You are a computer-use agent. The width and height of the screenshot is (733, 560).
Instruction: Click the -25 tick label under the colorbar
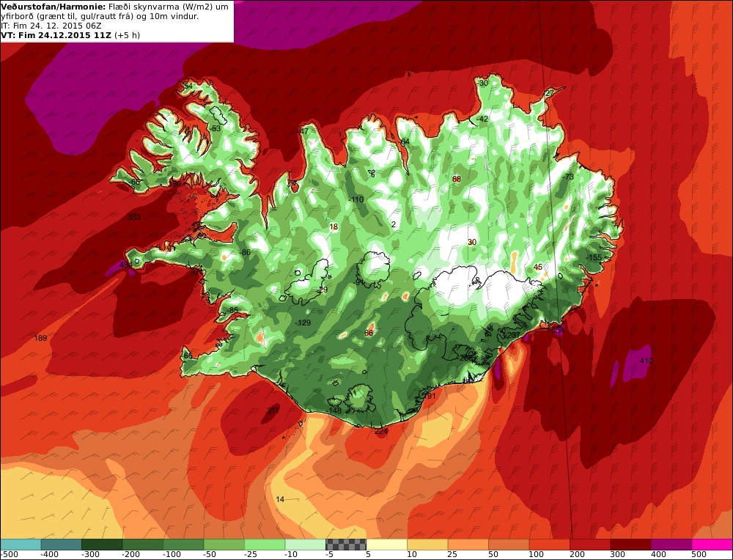(x=251, y=555)
